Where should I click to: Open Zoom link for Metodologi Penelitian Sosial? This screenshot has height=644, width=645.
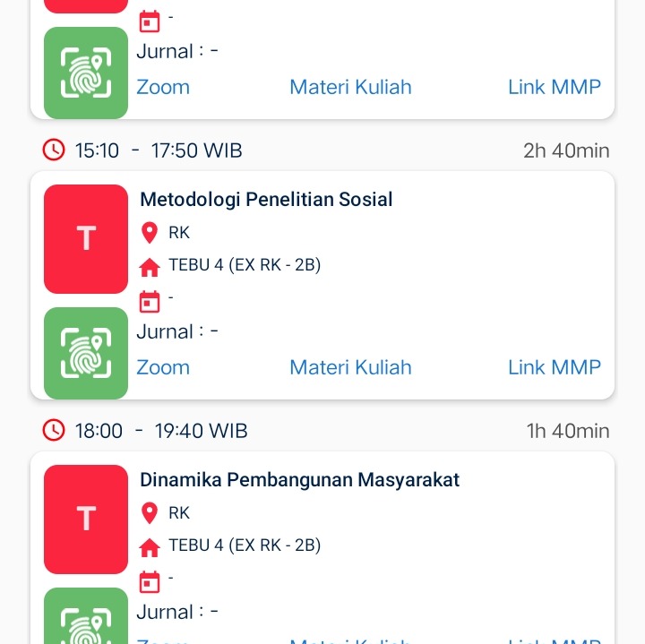[x=163, y=367]
